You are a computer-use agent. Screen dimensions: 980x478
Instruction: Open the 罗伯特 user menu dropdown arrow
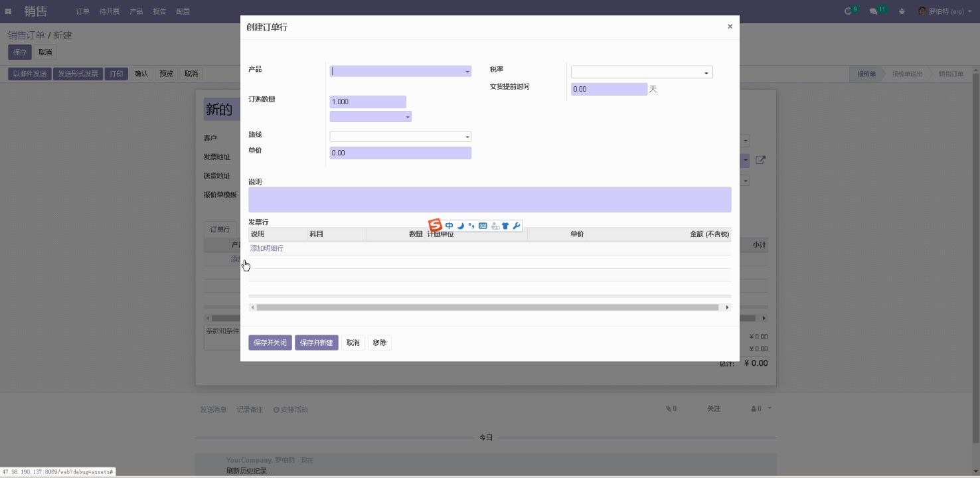pyautogui.click(x=970, y=11)
